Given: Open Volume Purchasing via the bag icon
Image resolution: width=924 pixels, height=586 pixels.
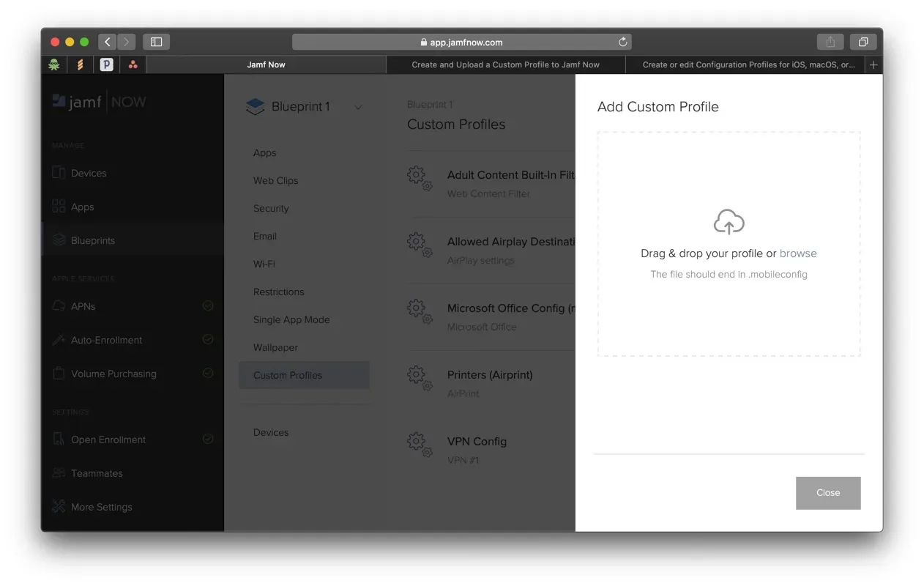Looking at the screenshot, I should tap(59, 374).
